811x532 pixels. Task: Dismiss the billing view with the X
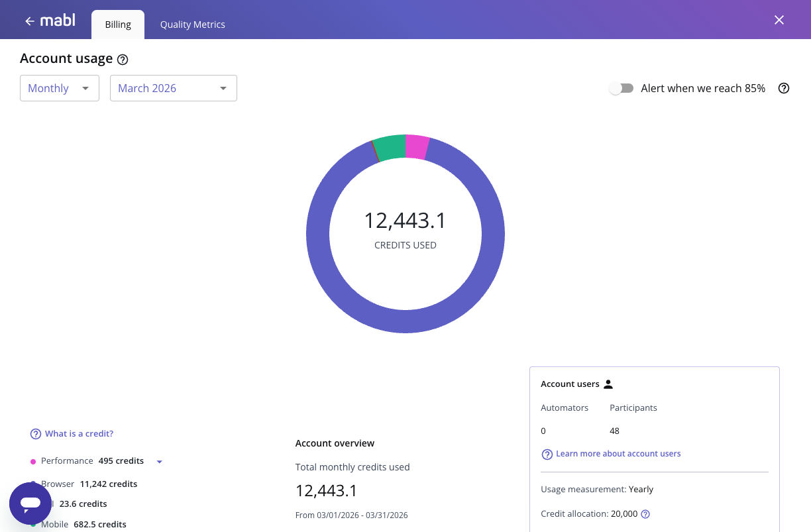pyautogui.click(x=779, y=20)
